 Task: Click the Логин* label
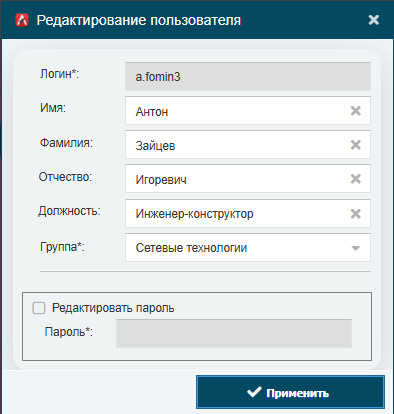click(59, 74)
